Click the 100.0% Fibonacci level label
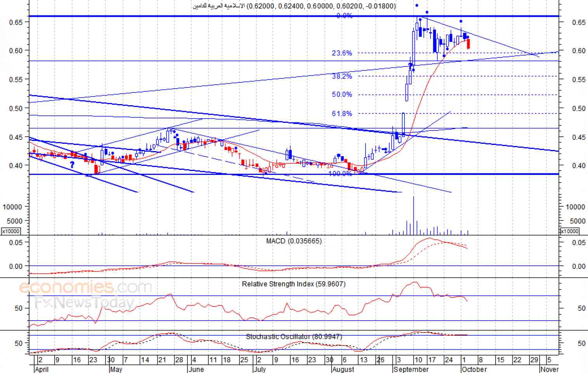This screenshot has width=588, height=373. pyautogui.click(x=340, y=173)
